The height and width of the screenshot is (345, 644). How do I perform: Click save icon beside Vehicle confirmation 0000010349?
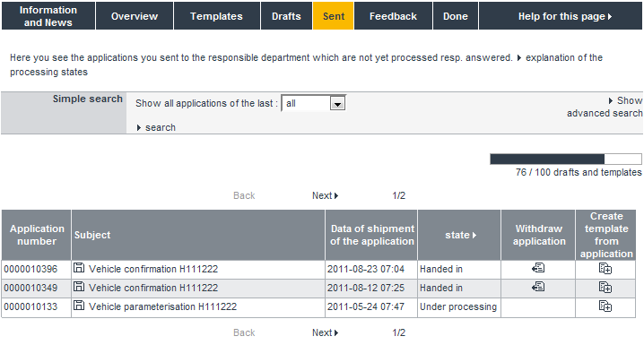[x=79, y=287]
